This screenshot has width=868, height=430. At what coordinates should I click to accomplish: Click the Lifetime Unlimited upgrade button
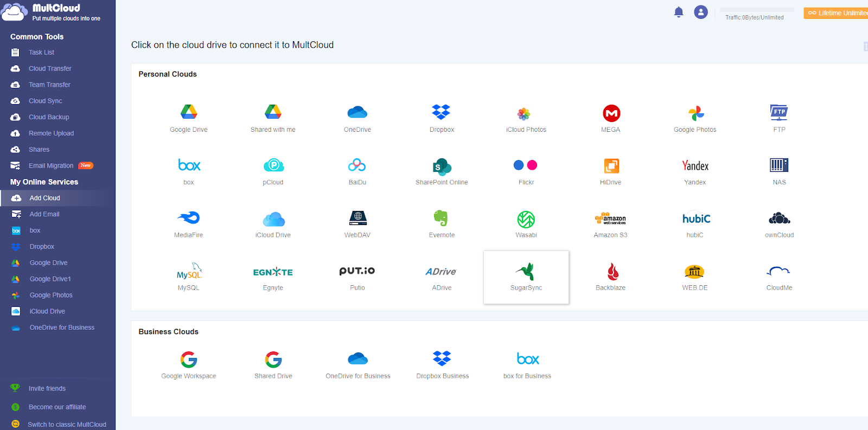(836, 13)
